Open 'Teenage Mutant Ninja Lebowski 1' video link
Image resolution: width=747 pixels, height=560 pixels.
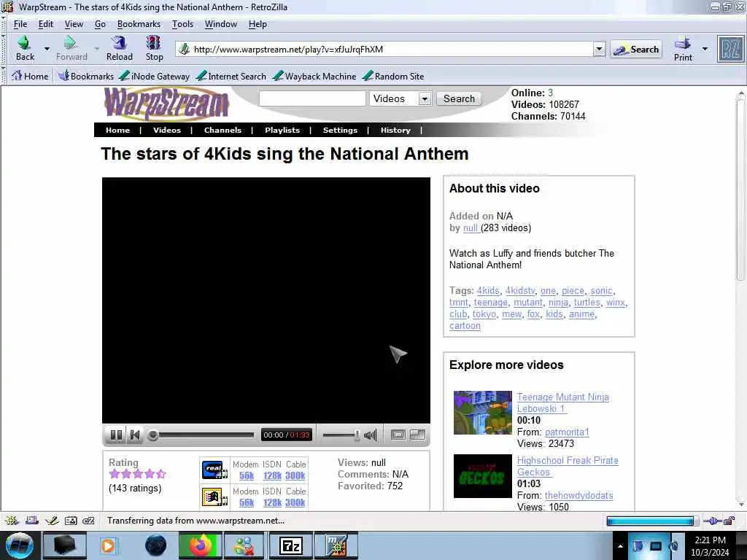pos(562,402)
